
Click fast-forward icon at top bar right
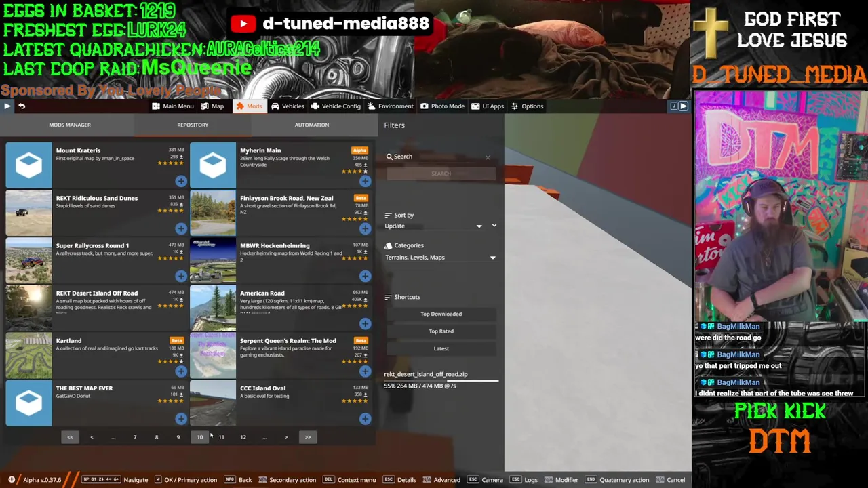[x=684, y=106]
